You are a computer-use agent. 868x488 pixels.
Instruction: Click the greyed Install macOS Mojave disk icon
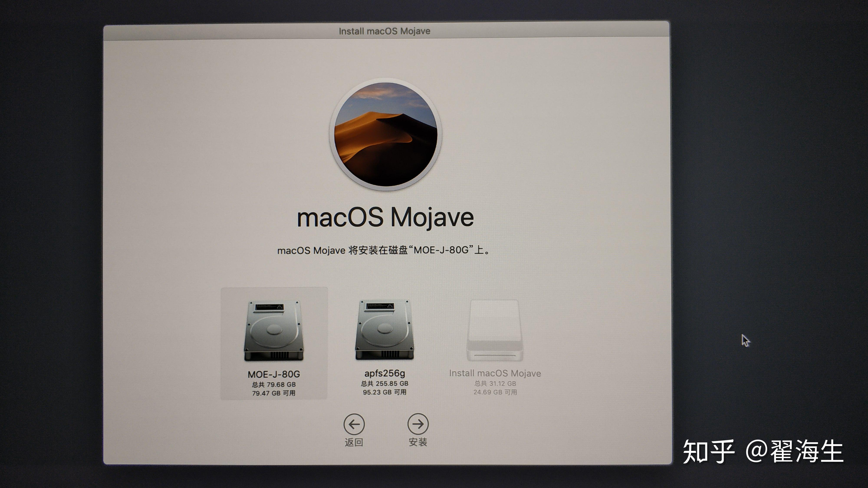point(495,331)
